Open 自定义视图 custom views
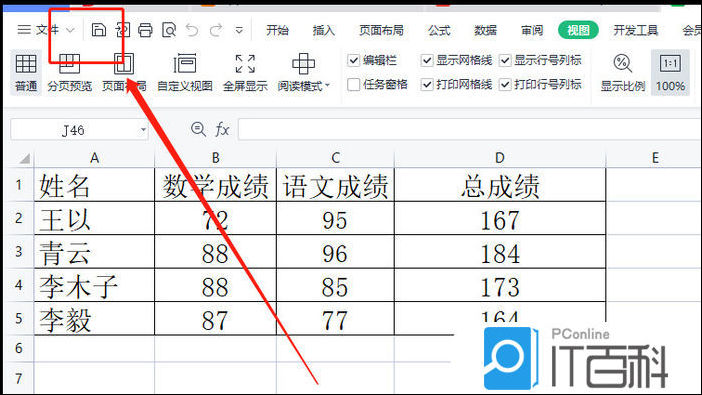Screen dimensions: 702x395 (x=184, y=73)
